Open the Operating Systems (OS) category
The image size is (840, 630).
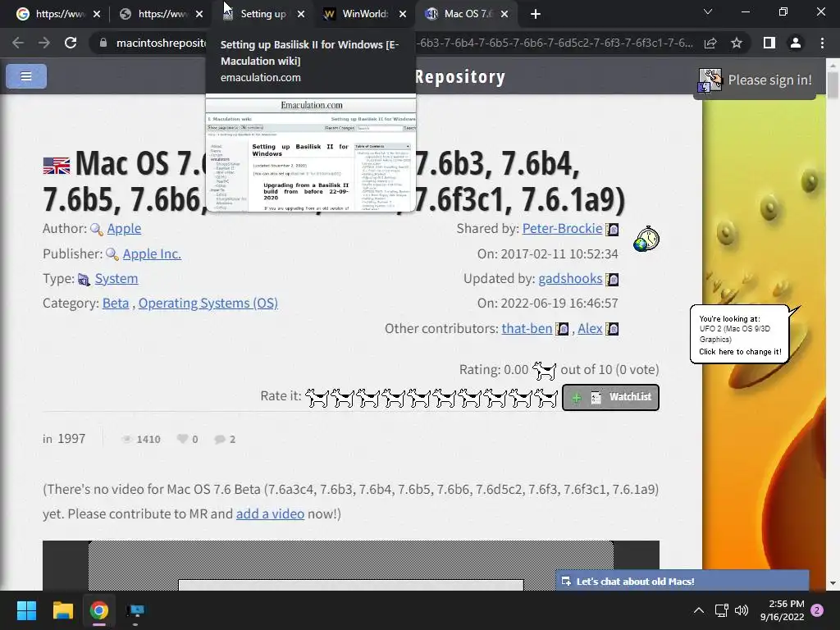208,304
